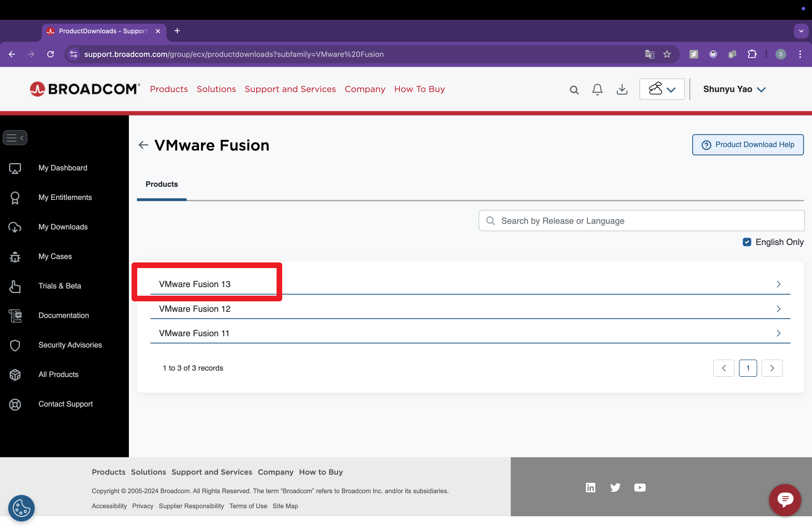812x527 pixels.
Task: Click the Trials & Beta hand icon
Action: [x=15, y=286]
